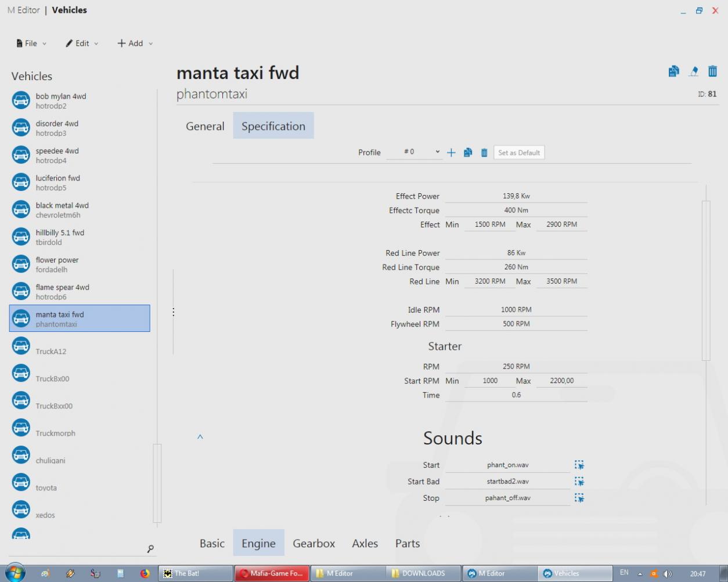The width and height of the screenshot is (728, 582).
Task: Open the Gearbox tab
Action: (313, 544)
